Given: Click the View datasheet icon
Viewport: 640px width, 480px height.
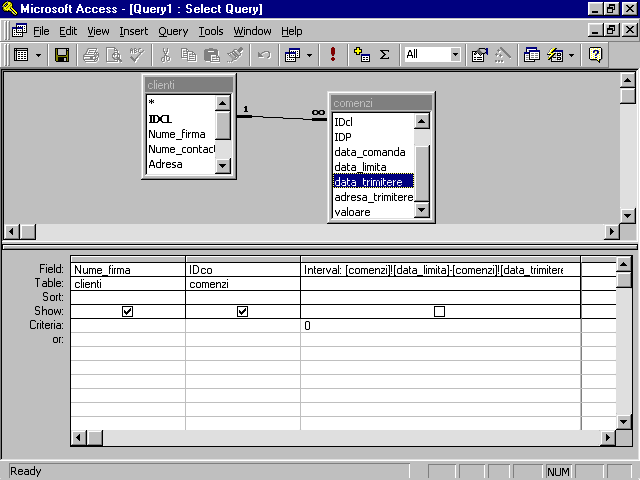Looking at the screenshot, I should pos(21,55).
